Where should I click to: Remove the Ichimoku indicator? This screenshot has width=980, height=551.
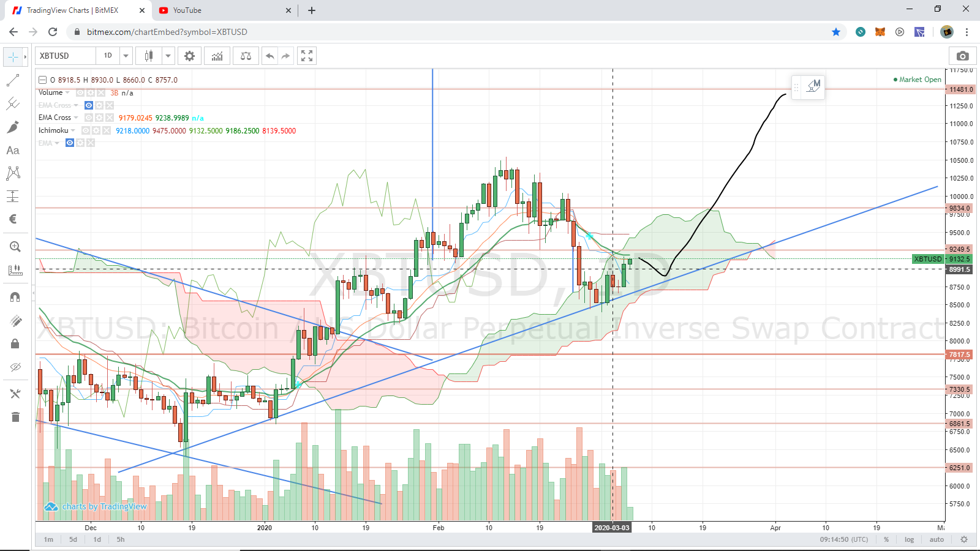coord(107,130)
